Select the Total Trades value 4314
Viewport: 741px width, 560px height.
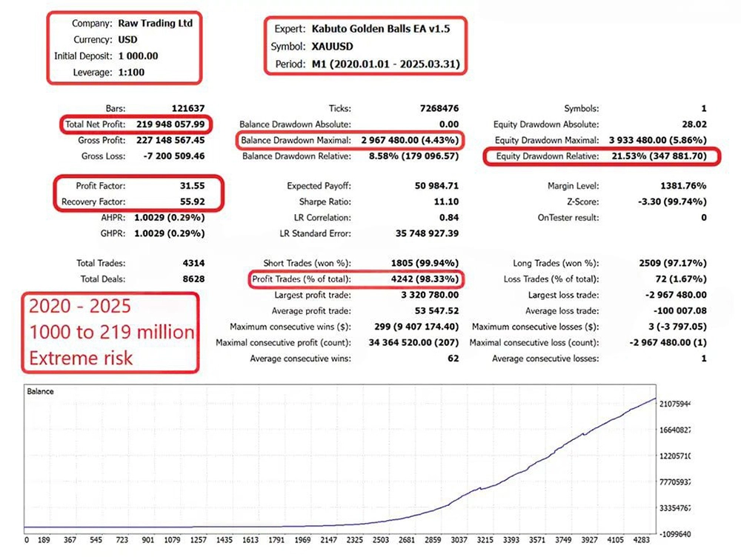click(x=193, y=263)
